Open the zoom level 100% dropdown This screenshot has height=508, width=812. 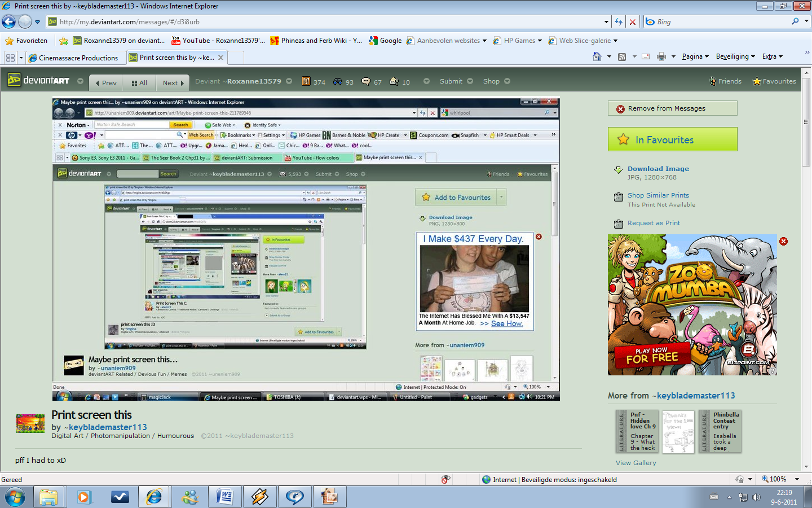[x=797, y=479]
